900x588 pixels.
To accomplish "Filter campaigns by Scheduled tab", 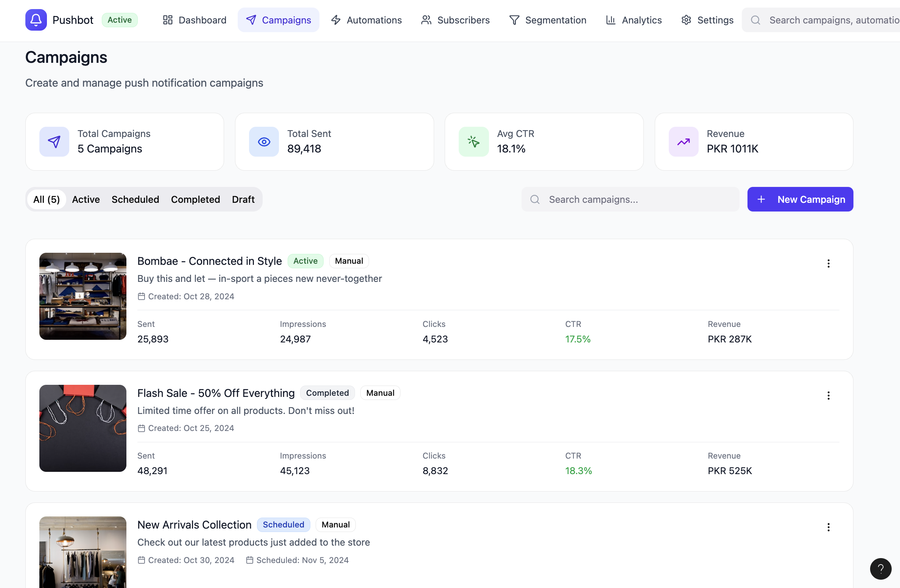I will [135, 199].
